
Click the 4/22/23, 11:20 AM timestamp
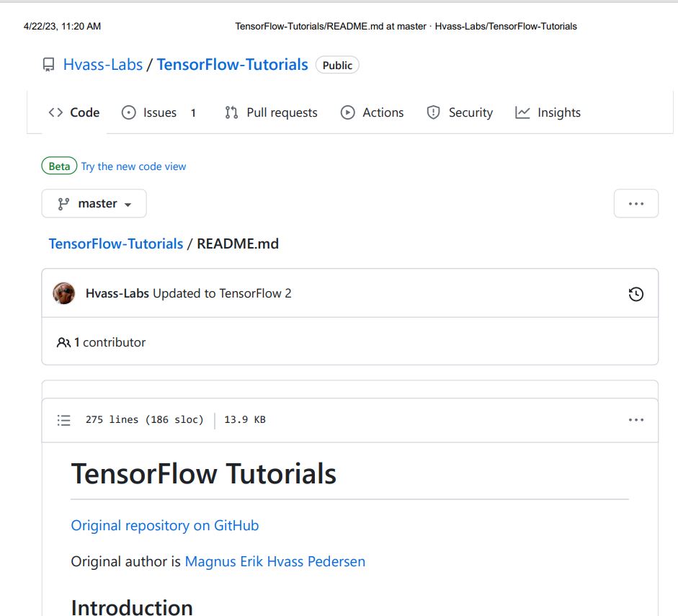pyautogui.click(x=62, y=27)
